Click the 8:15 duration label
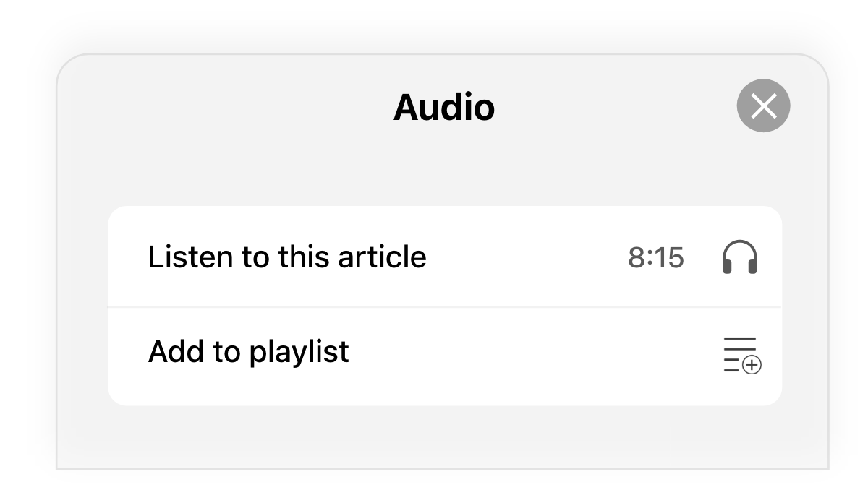Image resolution: width=868 pixels, height=490 pixels. click(x=656, y=257)
